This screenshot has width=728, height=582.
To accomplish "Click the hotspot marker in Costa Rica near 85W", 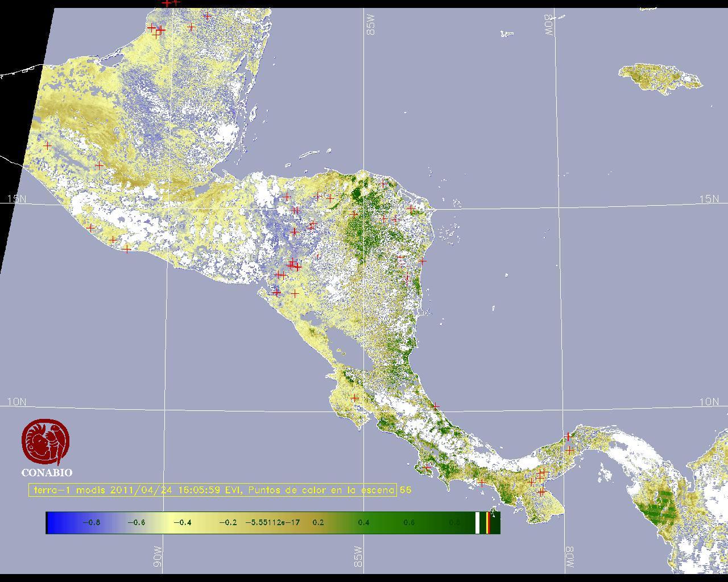I will point(354,398).
